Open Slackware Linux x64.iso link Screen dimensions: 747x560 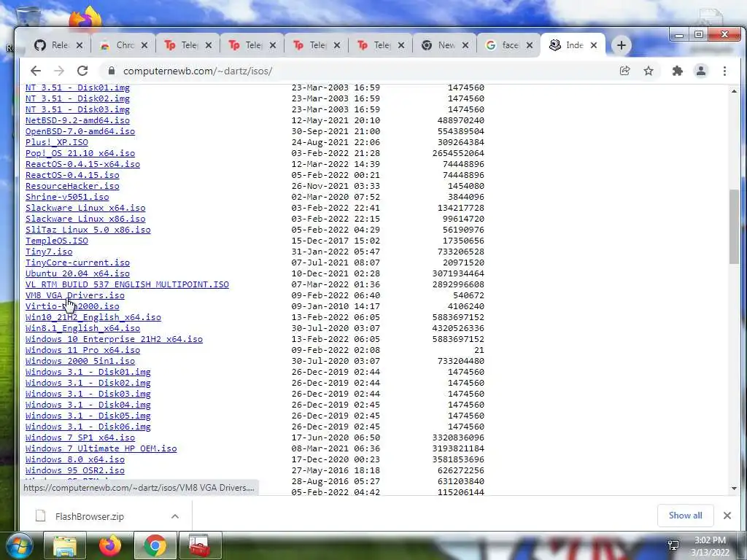click(x=85, y=208)
